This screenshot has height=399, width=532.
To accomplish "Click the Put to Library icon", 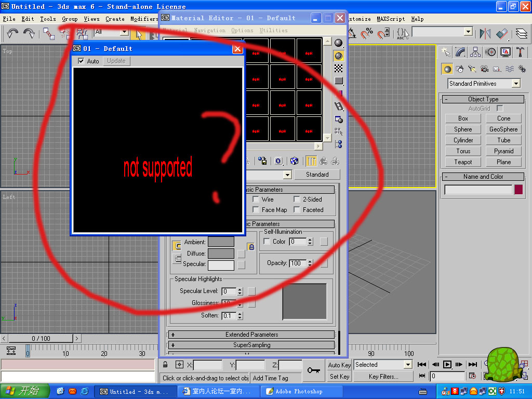I will tap(262, 161).
